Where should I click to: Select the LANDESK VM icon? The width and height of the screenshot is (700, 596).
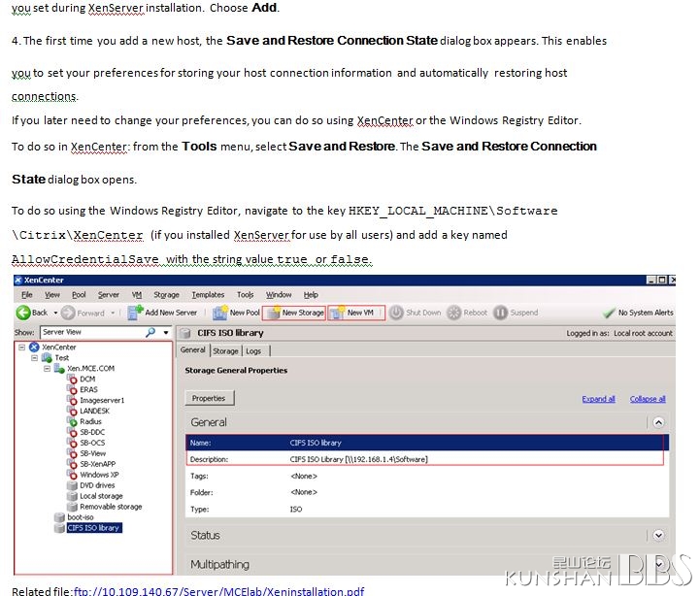[72, 411]
